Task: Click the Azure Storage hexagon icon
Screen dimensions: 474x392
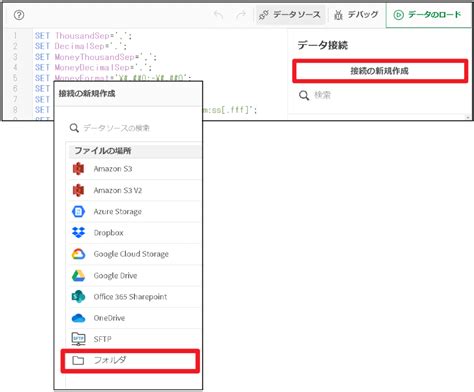Action: [x=78, y=212]
